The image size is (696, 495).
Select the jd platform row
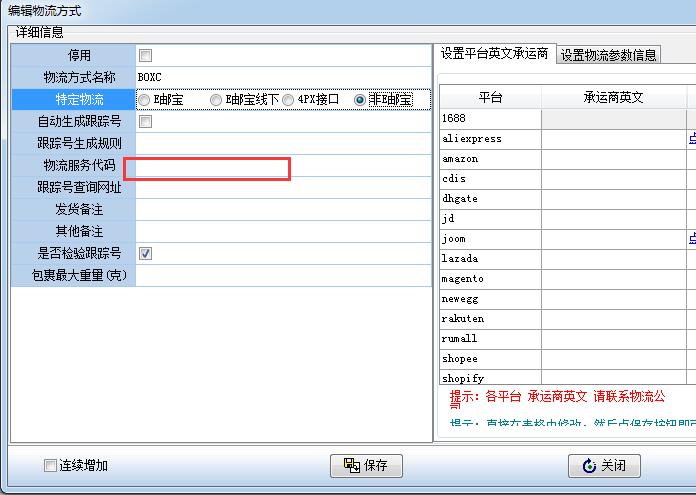[490, 219]
